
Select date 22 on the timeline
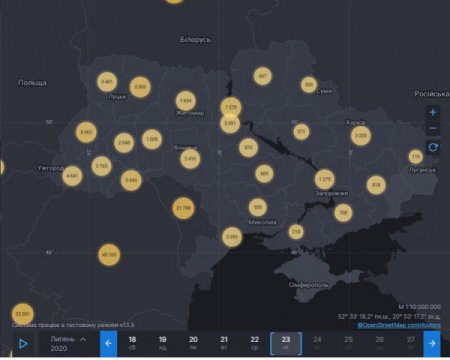[x=255, y=343]
